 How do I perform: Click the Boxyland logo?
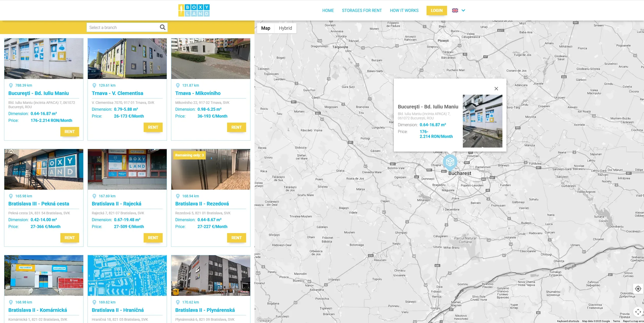(194, 10)
